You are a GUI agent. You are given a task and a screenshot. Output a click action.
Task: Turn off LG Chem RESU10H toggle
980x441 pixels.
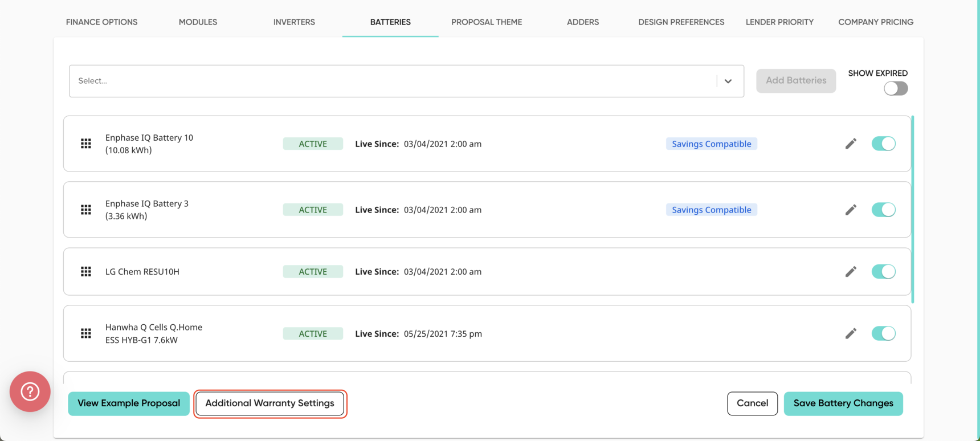click(884, 272)
